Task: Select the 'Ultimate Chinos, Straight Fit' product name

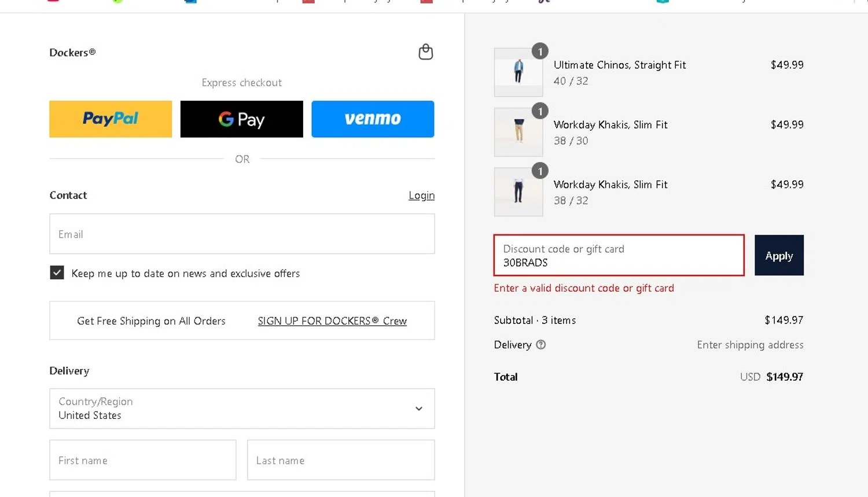Action: pos(620,65)
